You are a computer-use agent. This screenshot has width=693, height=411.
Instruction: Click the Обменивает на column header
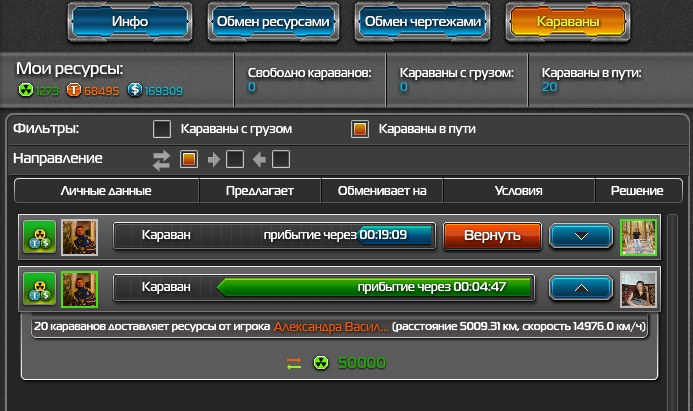(x=382, y=191)
